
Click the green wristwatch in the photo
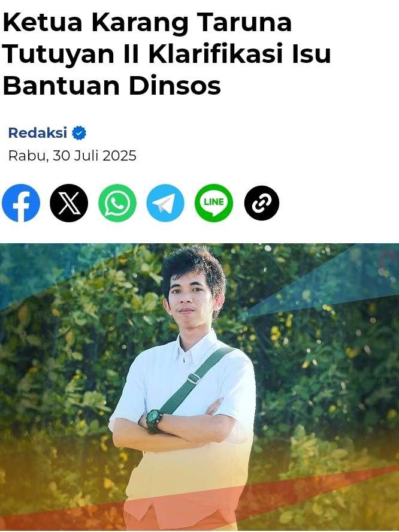pos(154,419)
